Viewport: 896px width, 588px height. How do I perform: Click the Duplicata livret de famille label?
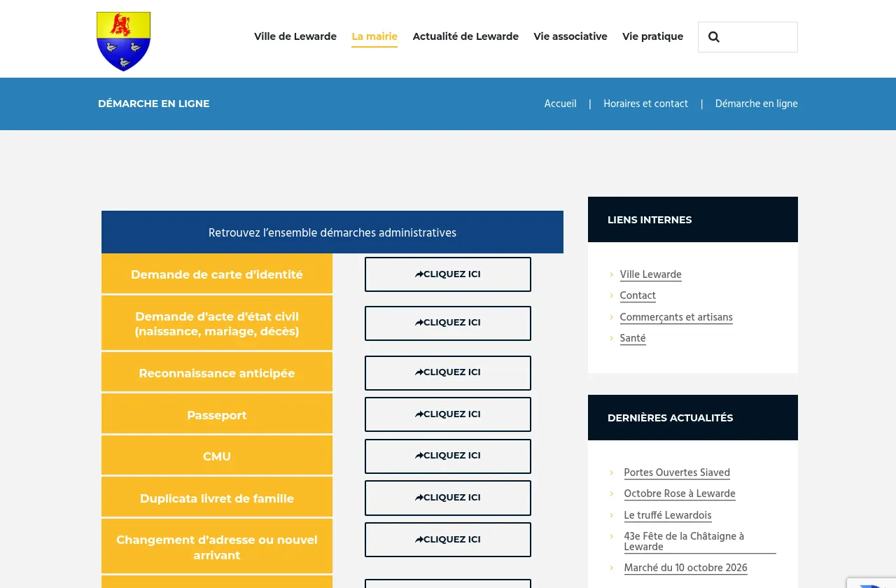click(x=217, y=498)
